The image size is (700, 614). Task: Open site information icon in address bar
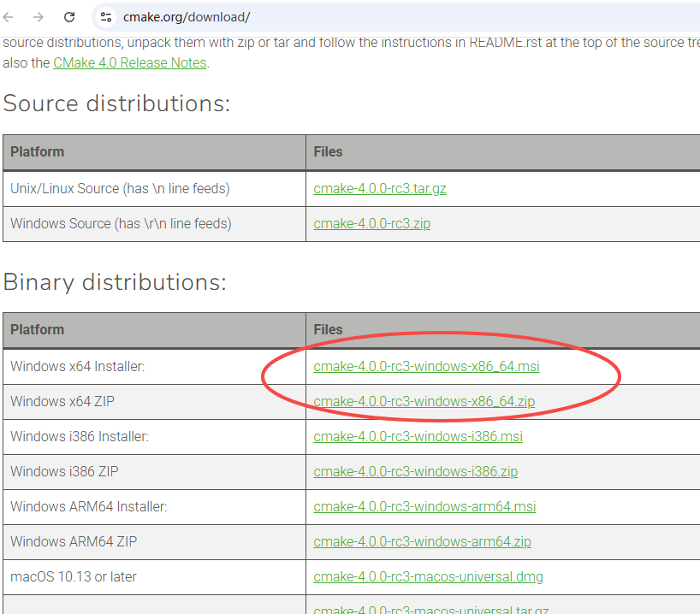pyautogui.click(x=106, y=17)
